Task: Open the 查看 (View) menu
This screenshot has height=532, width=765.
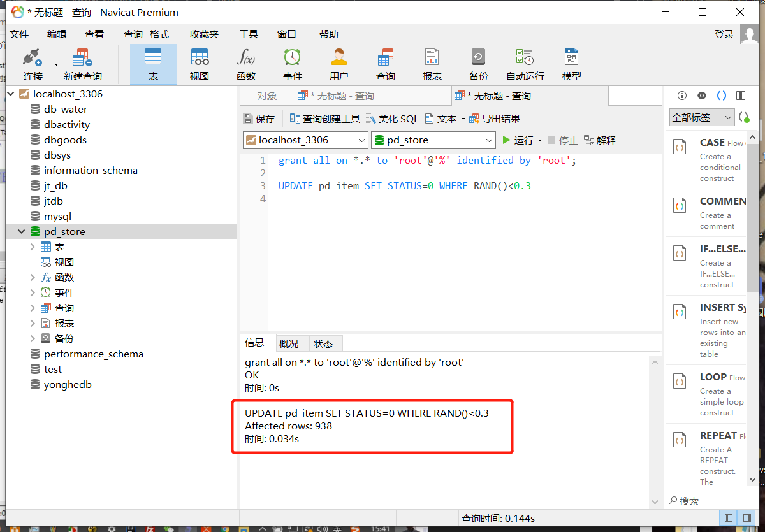Action: pyautogui.click(x=94, y=34)
